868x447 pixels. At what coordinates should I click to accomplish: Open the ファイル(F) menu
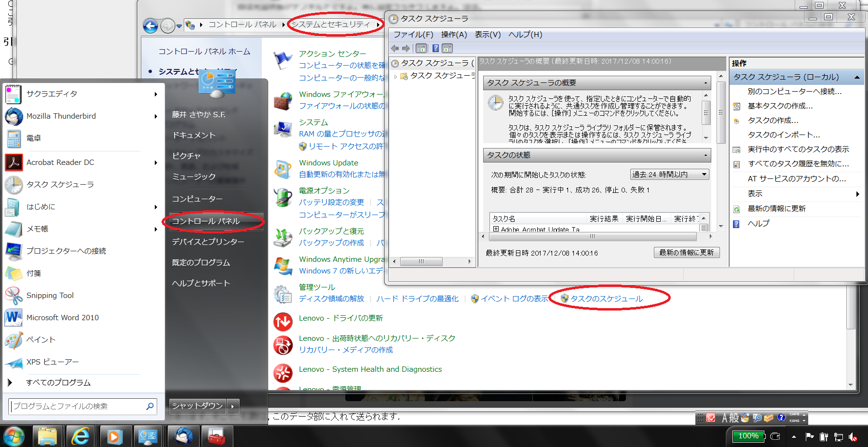tap(413, 35)
